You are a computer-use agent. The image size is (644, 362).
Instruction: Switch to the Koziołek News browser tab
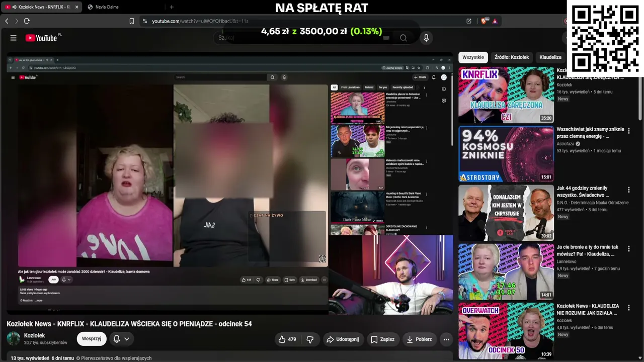(x=41, y=7)
